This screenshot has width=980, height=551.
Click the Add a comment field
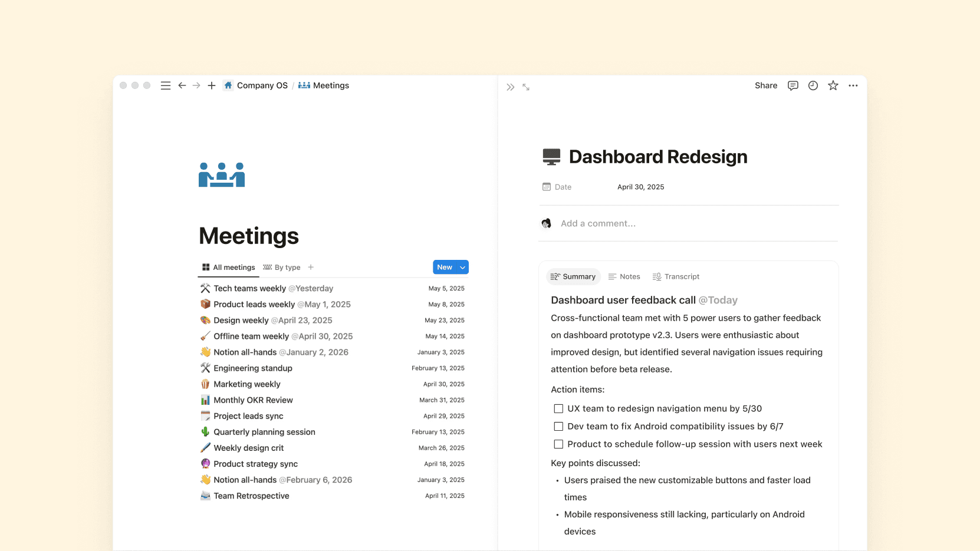click(598, 223)
